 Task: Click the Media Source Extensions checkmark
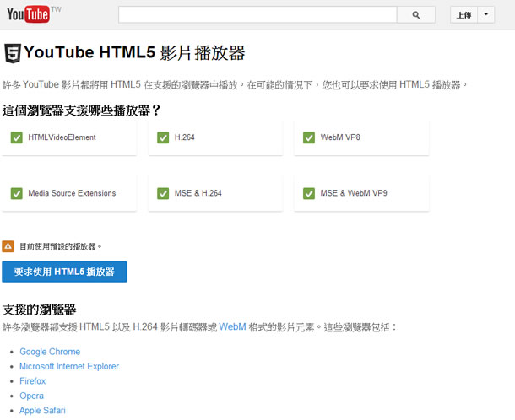[17, 193]
